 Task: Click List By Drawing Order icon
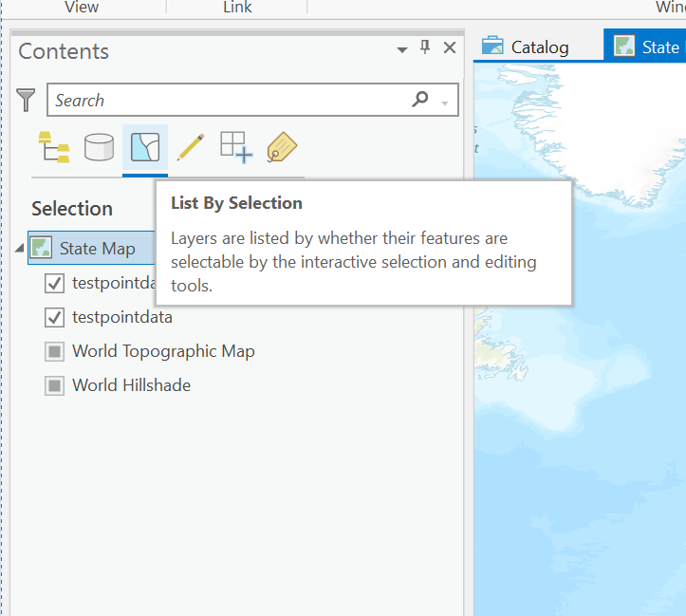pos(54,147)
